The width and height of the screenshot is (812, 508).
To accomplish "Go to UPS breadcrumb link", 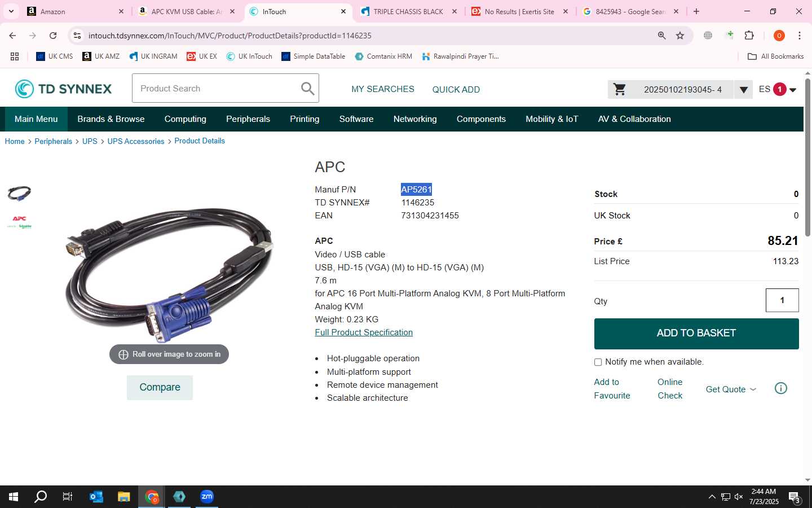I will (90, 141).
